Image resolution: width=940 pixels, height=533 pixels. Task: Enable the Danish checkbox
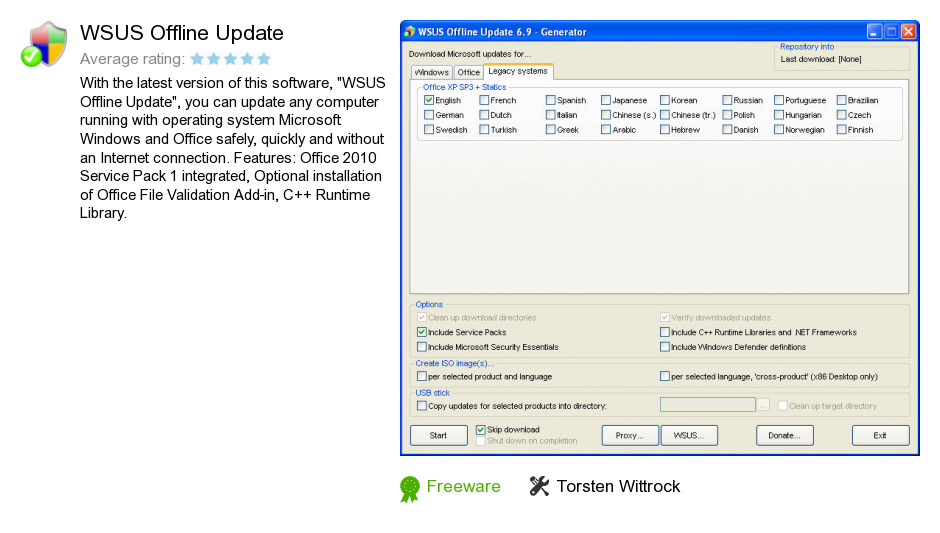point(727,129)
